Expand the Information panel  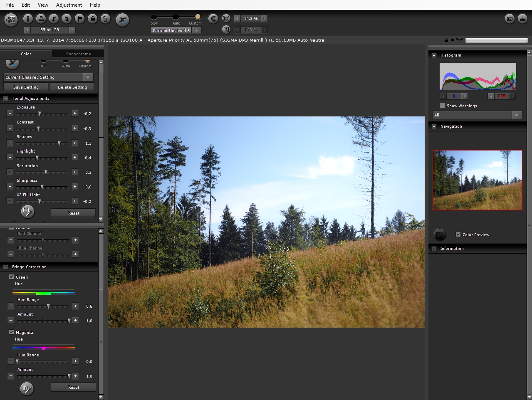pos(434,249)
